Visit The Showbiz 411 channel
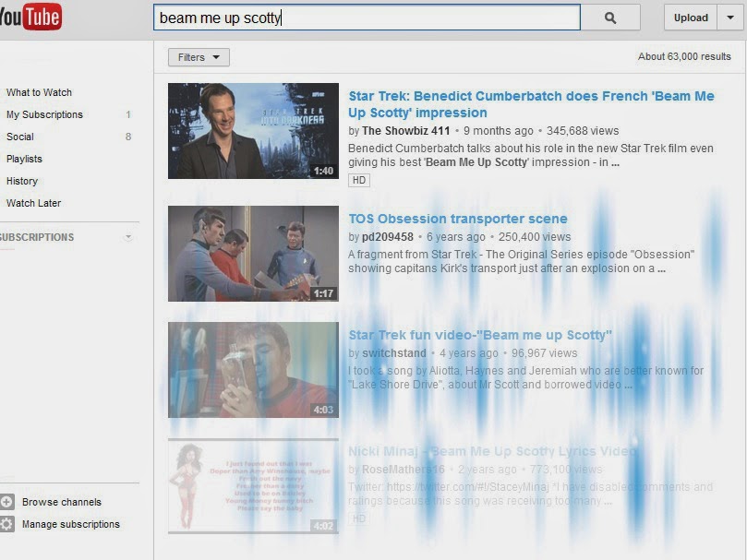 pos(406,130)
